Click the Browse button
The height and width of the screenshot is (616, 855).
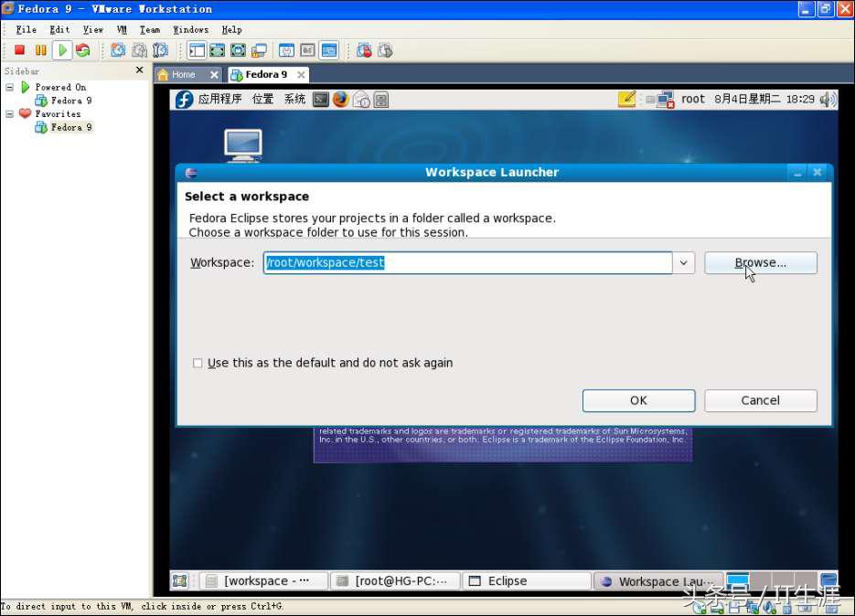761,262
